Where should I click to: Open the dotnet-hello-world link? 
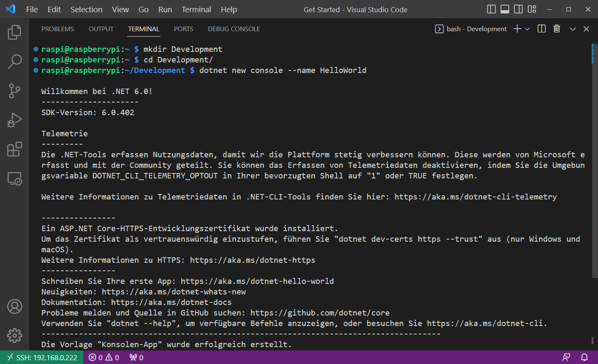[x=257, y=281]
